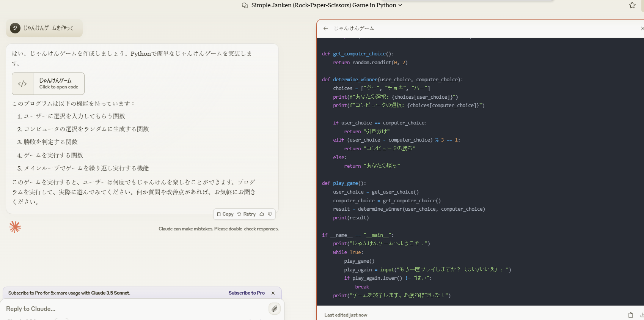
Task: Go back using the artifact panel arrow
Action: [325, 28]
